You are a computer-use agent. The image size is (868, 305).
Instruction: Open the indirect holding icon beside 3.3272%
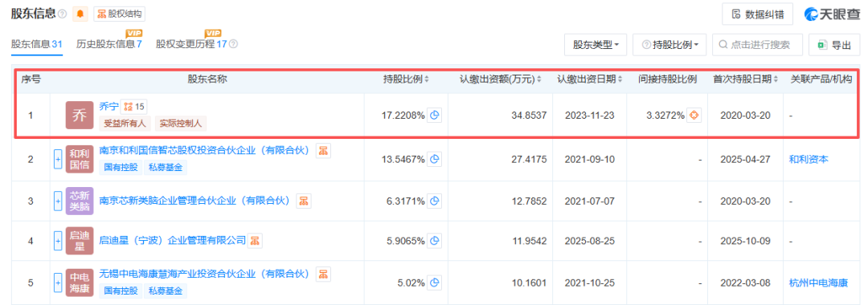pos(694,116)
